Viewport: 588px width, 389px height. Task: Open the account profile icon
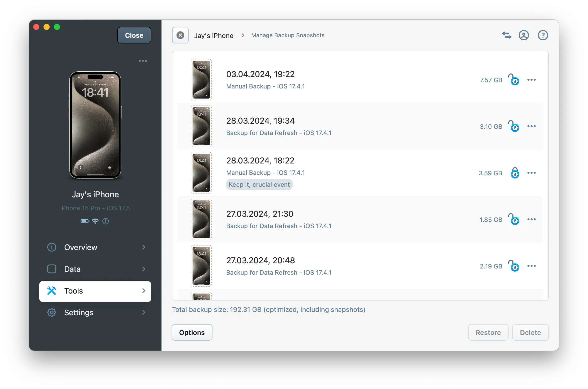(x=524, y=35)
